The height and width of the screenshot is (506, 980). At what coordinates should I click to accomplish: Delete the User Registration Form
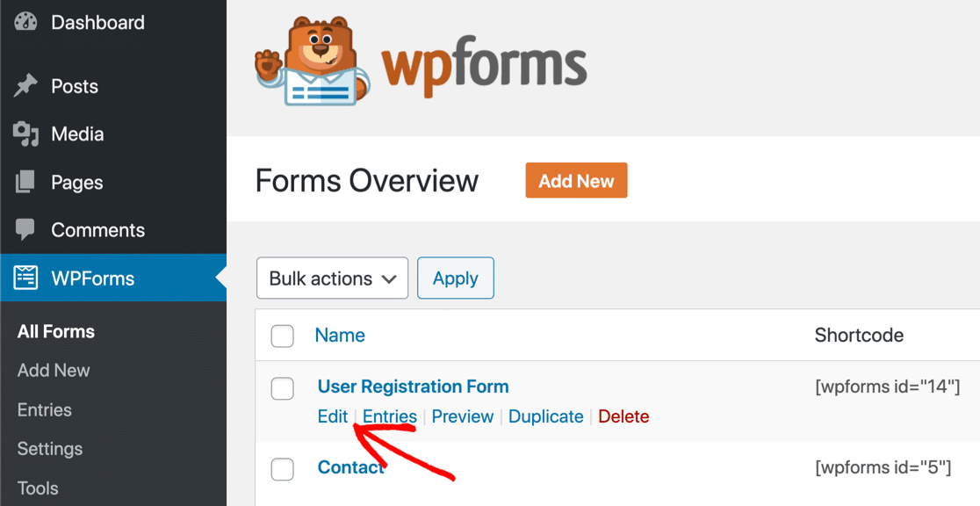point(623,416)
